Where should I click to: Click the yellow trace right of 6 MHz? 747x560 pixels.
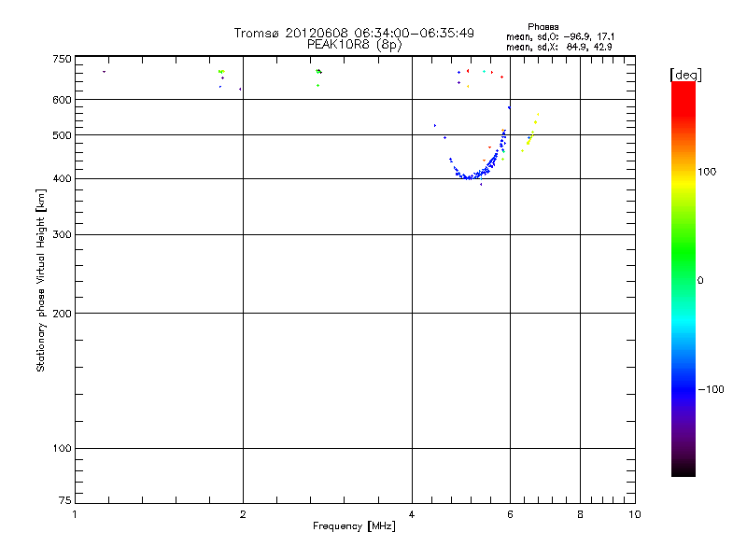point(530,133)
